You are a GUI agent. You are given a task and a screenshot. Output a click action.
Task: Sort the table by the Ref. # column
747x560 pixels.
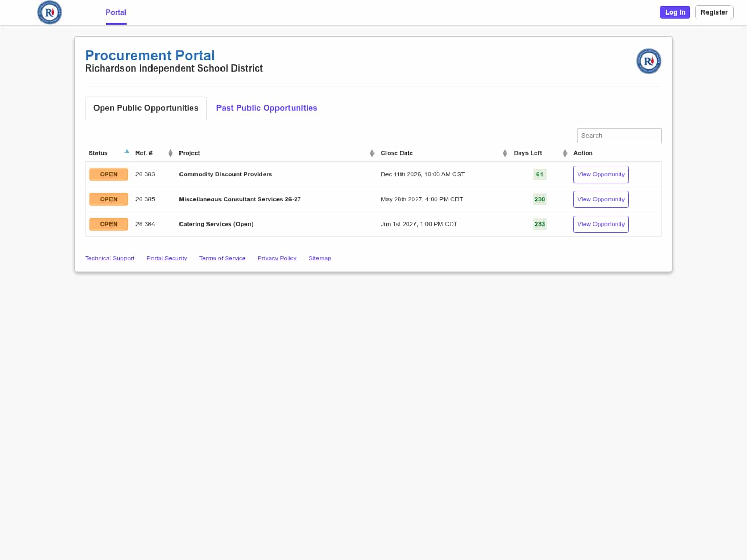[154, 153]
